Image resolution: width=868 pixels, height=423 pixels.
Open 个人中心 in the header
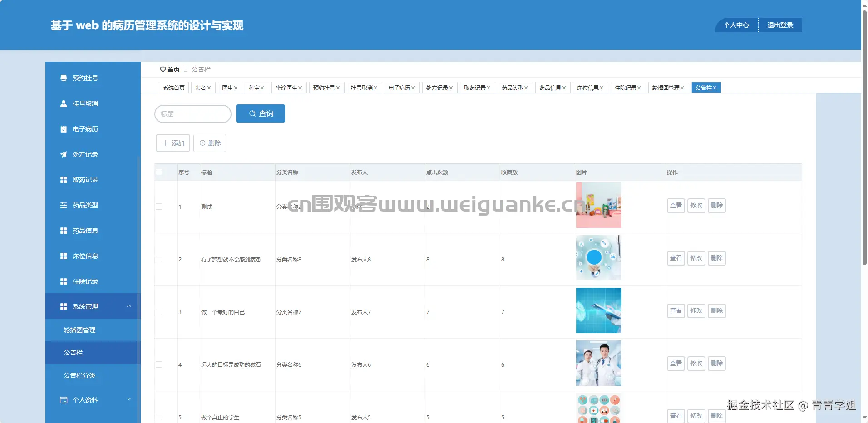click(x=736, y=25)
